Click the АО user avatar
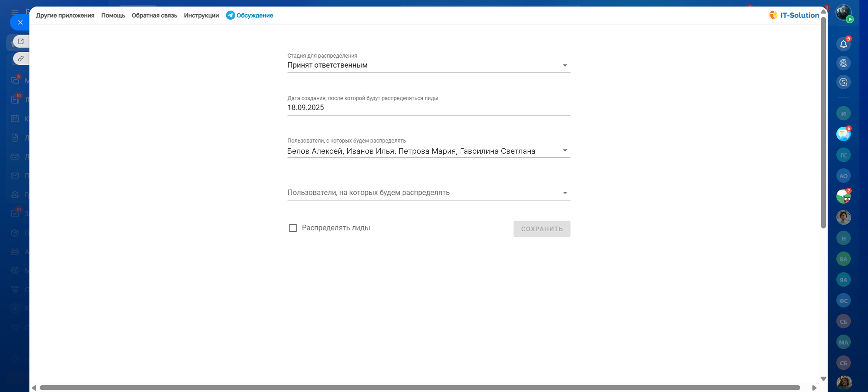This screenshot has width=868, height=392. tap(843, 176)
